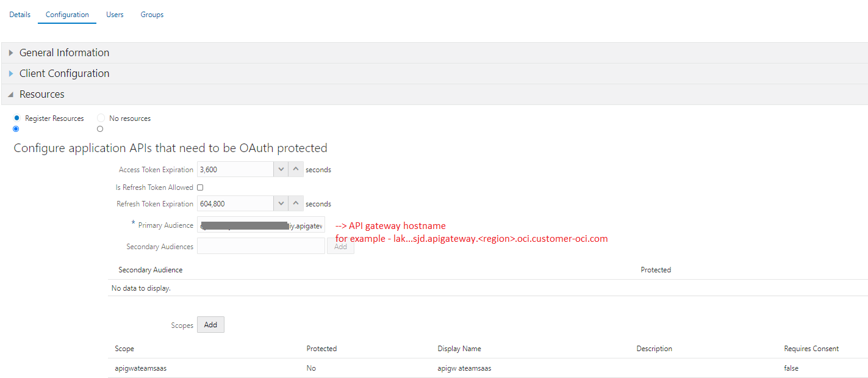
Task: Click Add next to Secondary Audiences
Action: coord(340,245)
